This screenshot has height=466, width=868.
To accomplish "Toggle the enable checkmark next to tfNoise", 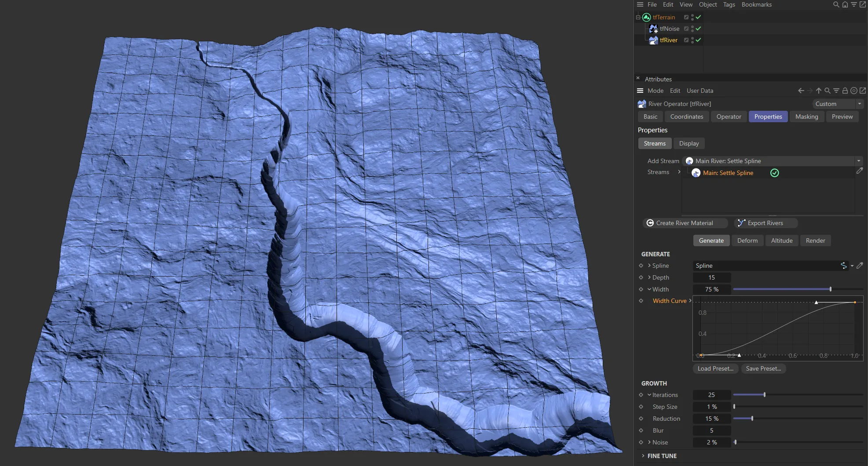I will pos(698,28).
